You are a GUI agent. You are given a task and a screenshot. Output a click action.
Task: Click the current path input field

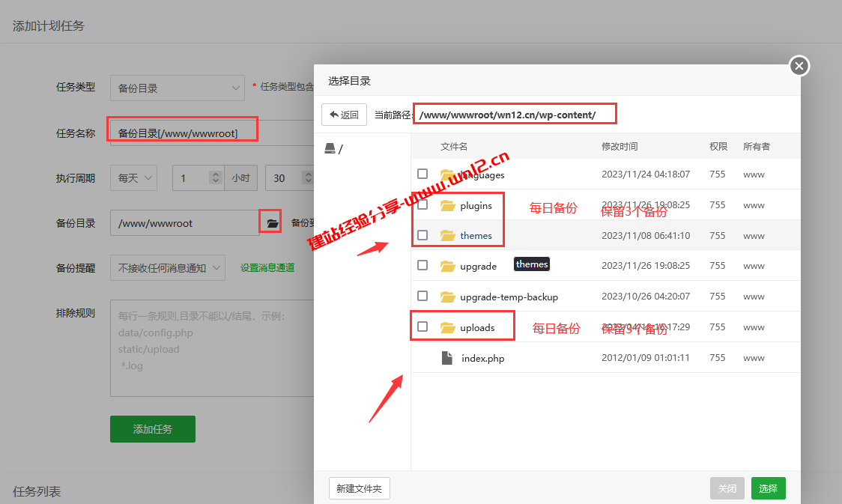coord(515,113)
